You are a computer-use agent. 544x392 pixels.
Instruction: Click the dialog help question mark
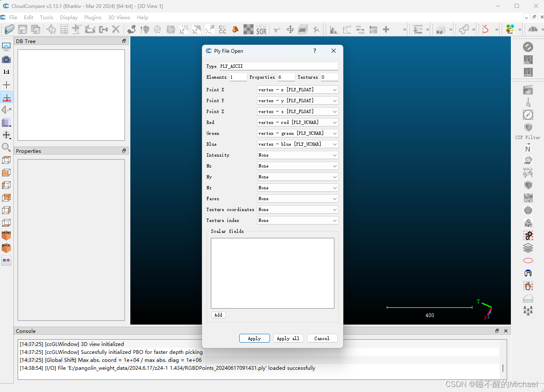tap(315, 51)
